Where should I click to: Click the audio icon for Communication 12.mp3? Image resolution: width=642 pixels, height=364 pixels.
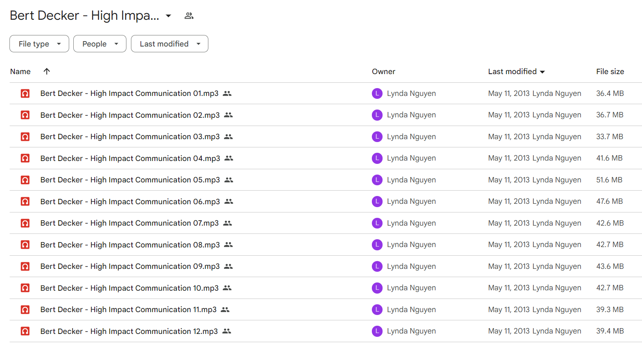coord(25,331)
